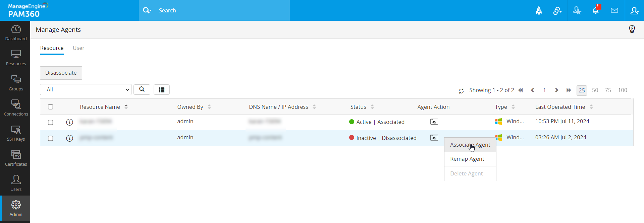Click info icon on the Inactive row
The image size is (644, 223).
click(70, 138)
